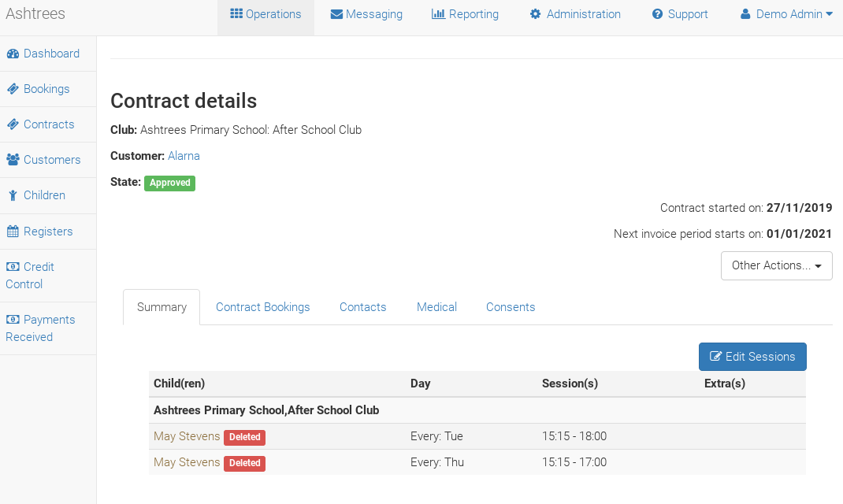Screen dimensions: 843x504
Task: Open the Operations menu
Action: (x=266, y=14)
